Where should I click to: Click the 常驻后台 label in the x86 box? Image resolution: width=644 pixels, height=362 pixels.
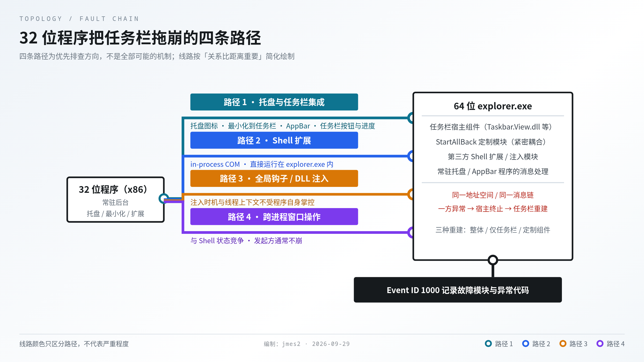click(115, 202)
